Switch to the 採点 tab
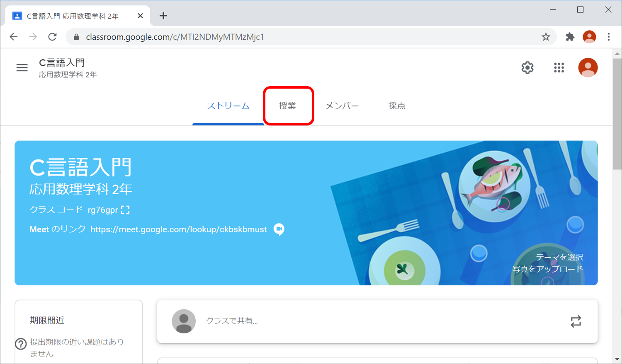The image size is (622, 364). pos(397,106)
